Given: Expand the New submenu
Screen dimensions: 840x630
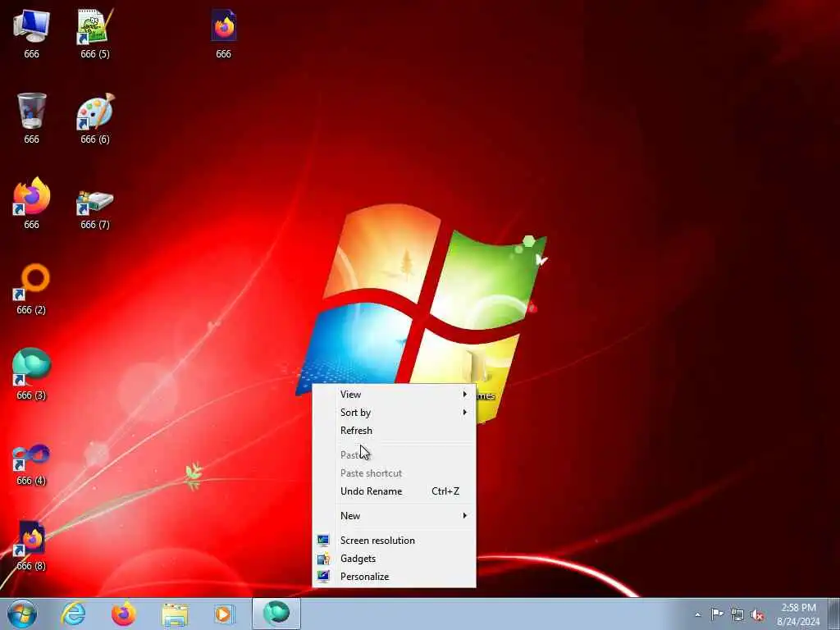Looking at the screenshot, I should pyautogui.click(x=395, y=515).
